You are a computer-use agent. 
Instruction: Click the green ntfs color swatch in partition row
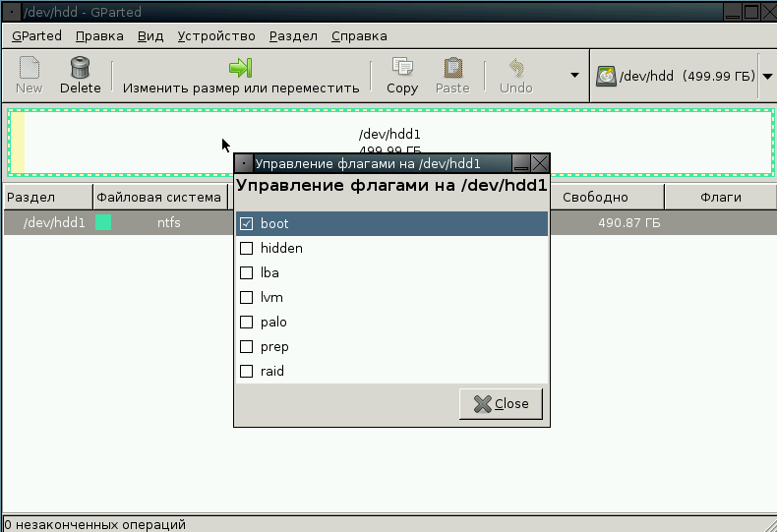click(x=103, y=222)
